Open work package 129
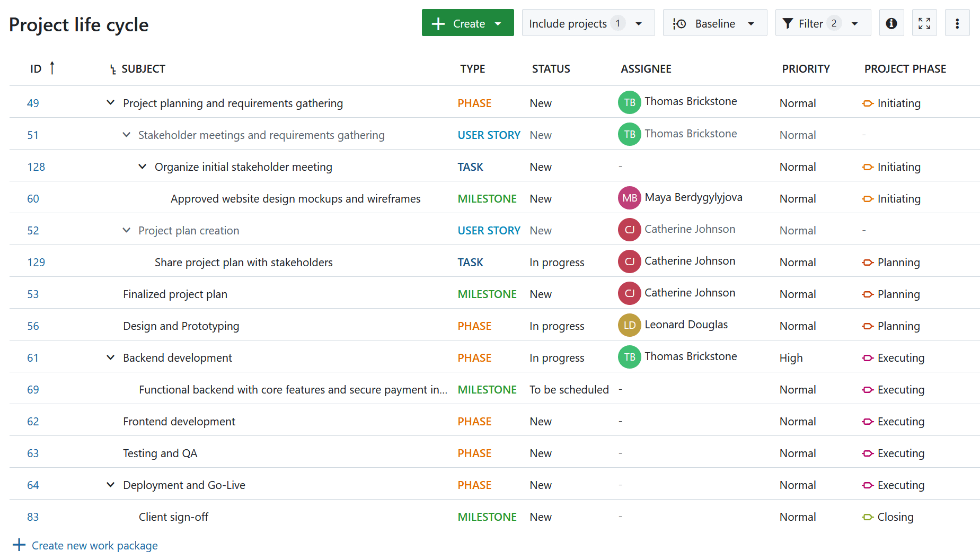Viewport: 980px width, 559px height. (36, 261)
